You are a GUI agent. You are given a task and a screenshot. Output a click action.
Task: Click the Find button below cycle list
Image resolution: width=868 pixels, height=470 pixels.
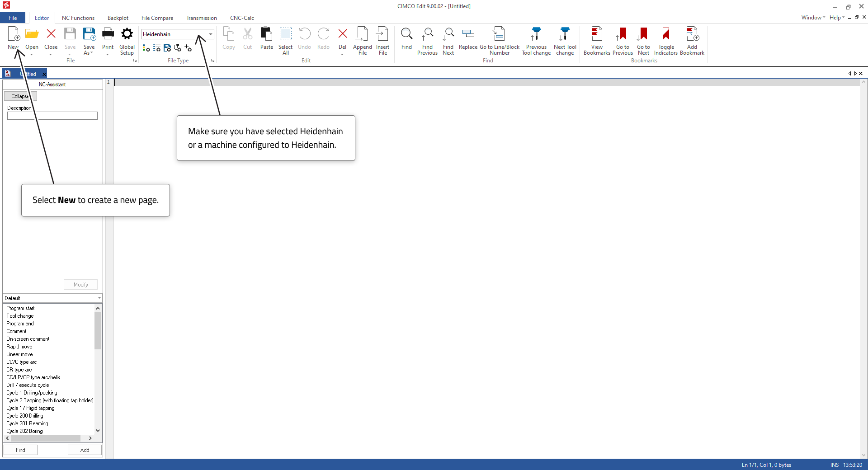tap(20, 450)
